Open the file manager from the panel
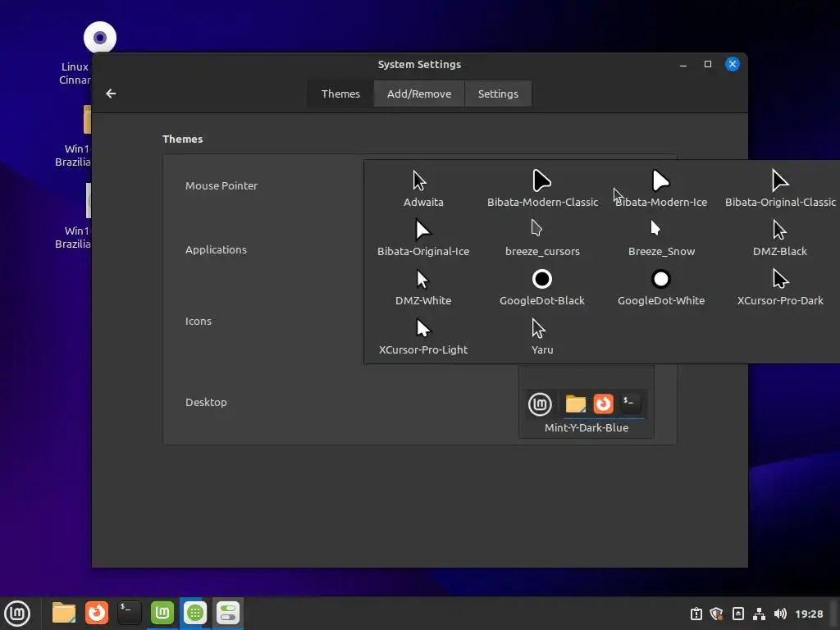The width and height of the screenshot is (840, 630). pyautogui.click(x=64, y=613)
